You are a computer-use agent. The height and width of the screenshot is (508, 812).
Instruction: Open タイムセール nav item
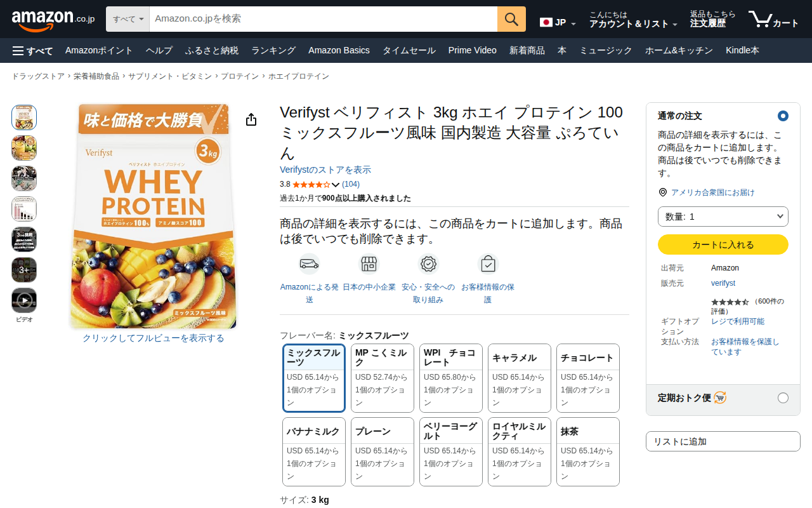point(409,51)
